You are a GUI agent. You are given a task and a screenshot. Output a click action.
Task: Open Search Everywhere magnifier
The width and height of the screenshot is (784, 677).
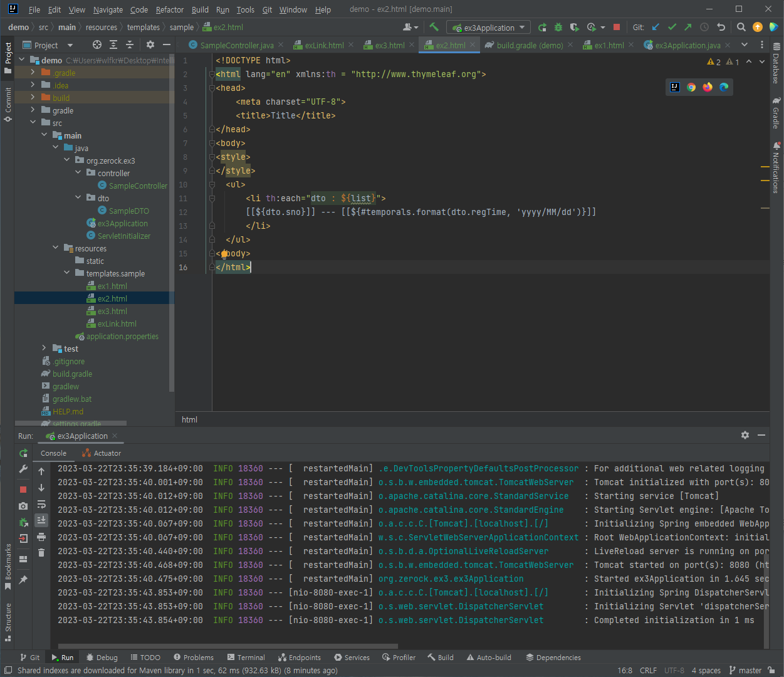[x=741, y=27]
